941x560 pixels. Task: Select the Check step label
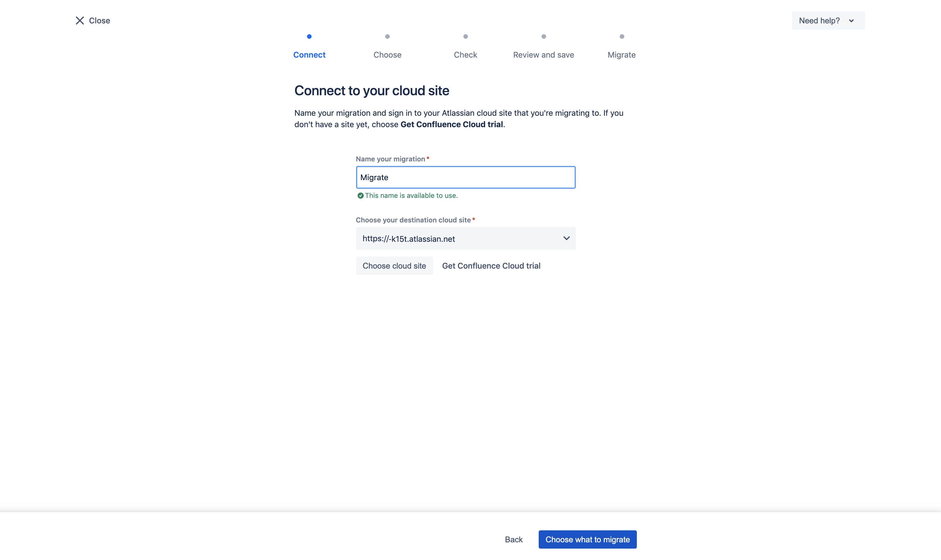click(x=465, y=55)
